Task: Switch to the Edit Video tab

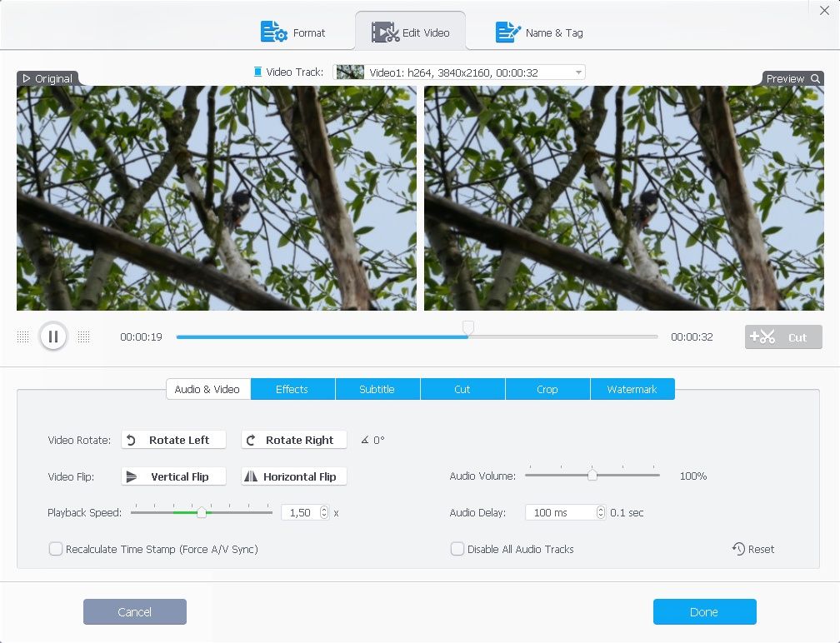Action: pos(410,31)
